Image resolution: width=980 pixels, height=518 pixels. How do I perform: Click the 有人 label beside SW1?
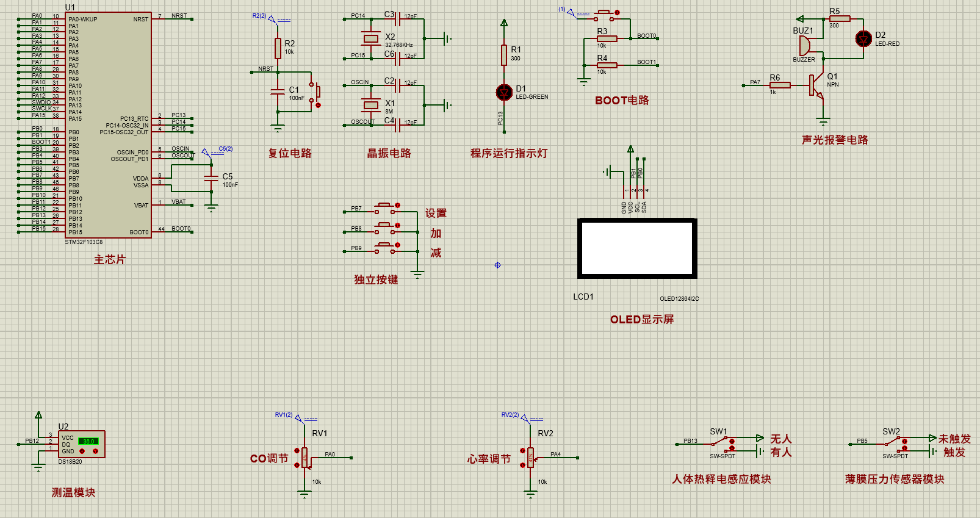click(x=780, y=452)
